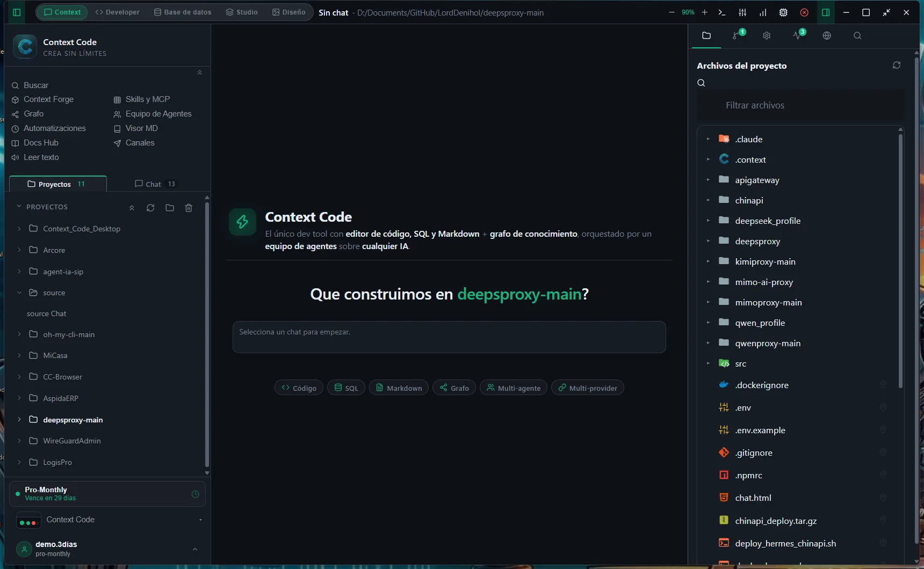This screenshot has width=924, height=569.
Task: Open the Studio tab
Action: point(242,12)
